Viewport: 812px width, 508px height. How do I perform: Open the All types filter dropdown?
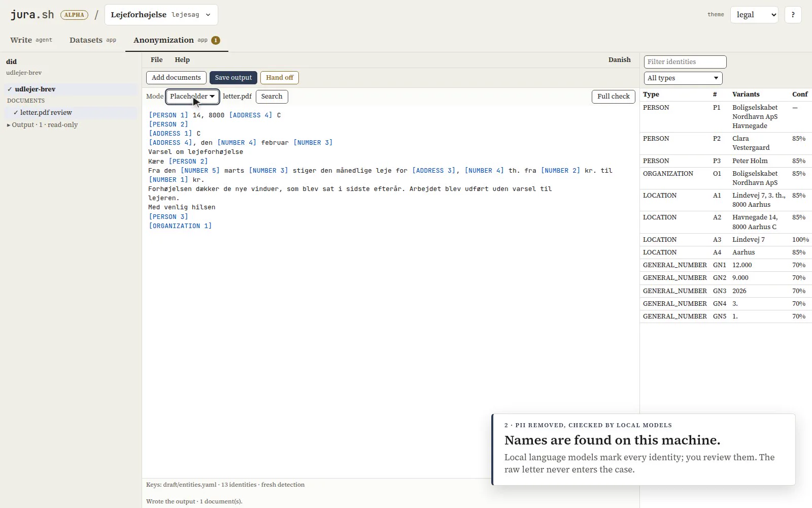[x=683, y=78]
